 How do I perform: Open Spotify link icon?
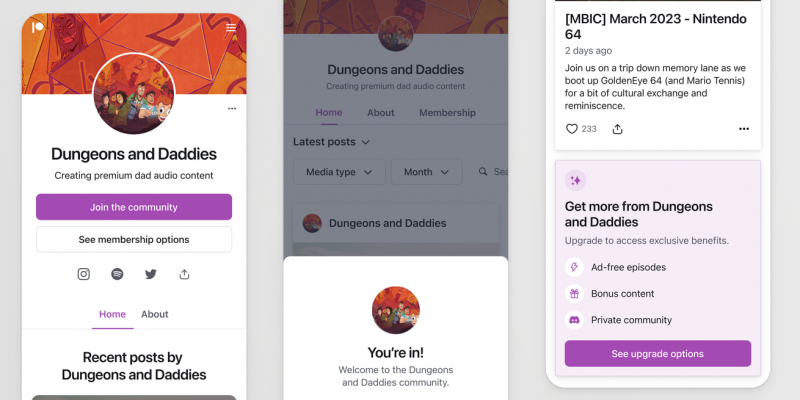click(x=117, y=274)
